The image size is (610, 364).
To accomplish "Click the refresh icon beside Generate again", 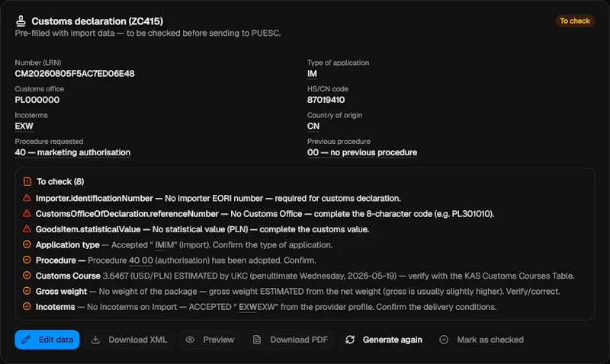I will [350, 340].
